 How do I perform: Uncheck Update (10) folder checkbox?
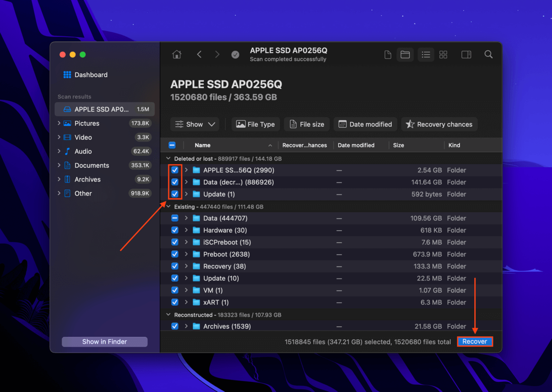point(175,278)
